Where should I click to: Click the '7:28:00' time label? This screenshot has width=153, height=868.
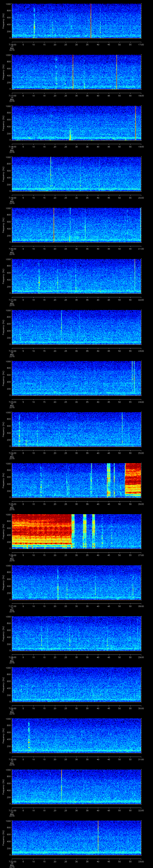[12, 657]
